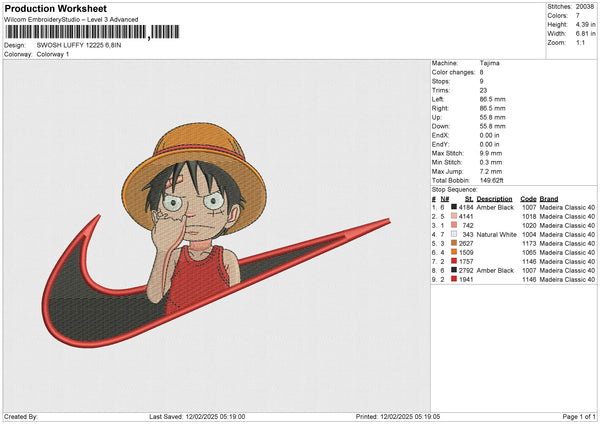Click the barcode under the worksheet title

click(92, 32)
